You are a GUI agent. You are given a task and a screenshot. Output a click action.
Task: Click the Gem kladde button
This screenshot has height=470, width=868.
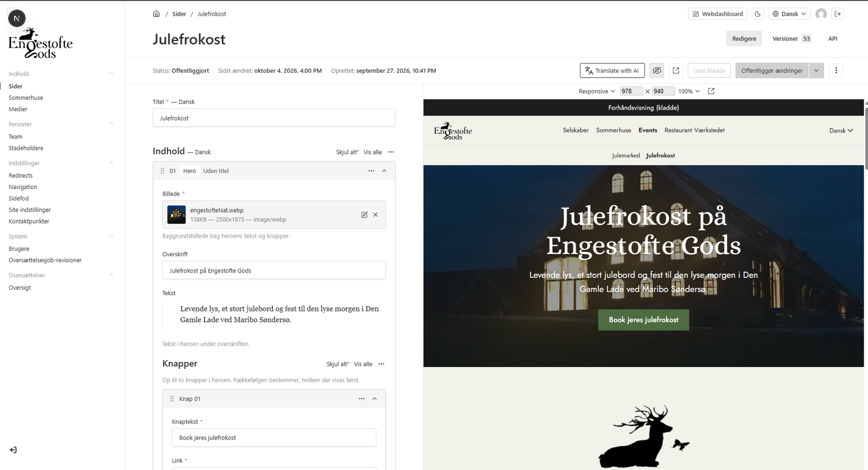(709, 71)
